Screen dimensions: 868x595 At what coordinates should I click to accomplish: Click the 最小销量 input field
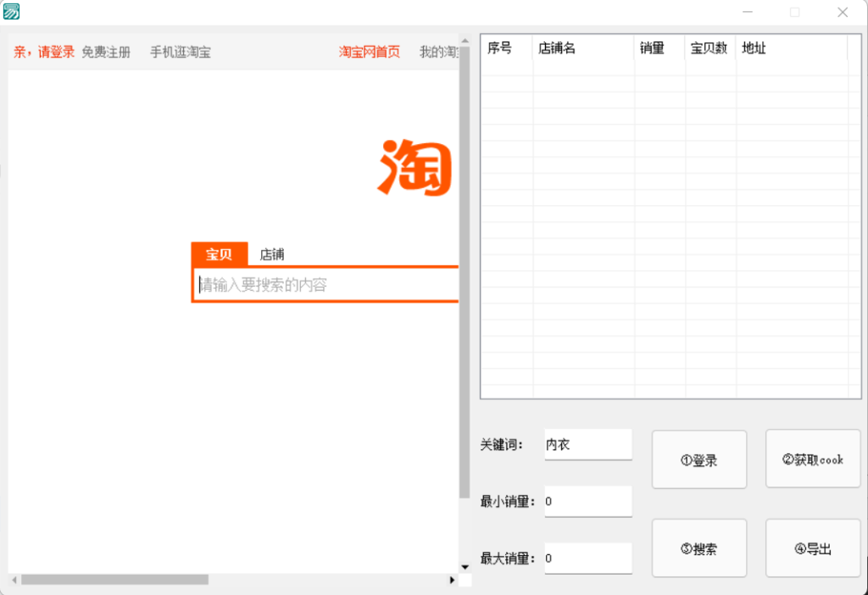pos(587,501)
